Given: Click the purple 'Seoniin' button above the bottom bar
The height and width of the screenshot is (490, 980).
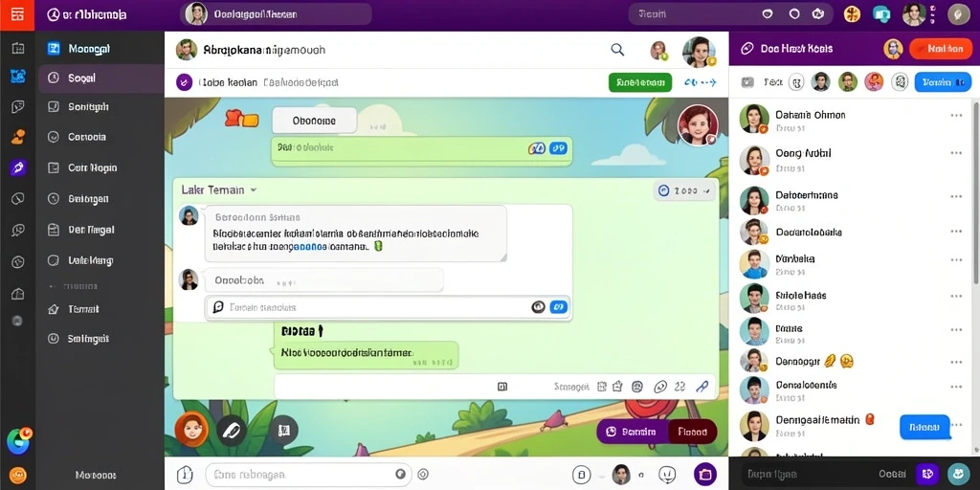Looking at the screenshot, I should pos(633,432).
